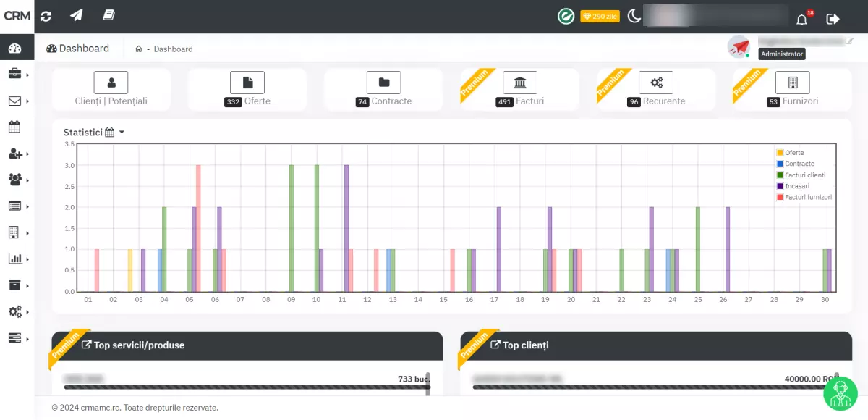Click the progress bar under 733 buc.
The width and height of the screenshot is (868, 420).
coord(246,387)
